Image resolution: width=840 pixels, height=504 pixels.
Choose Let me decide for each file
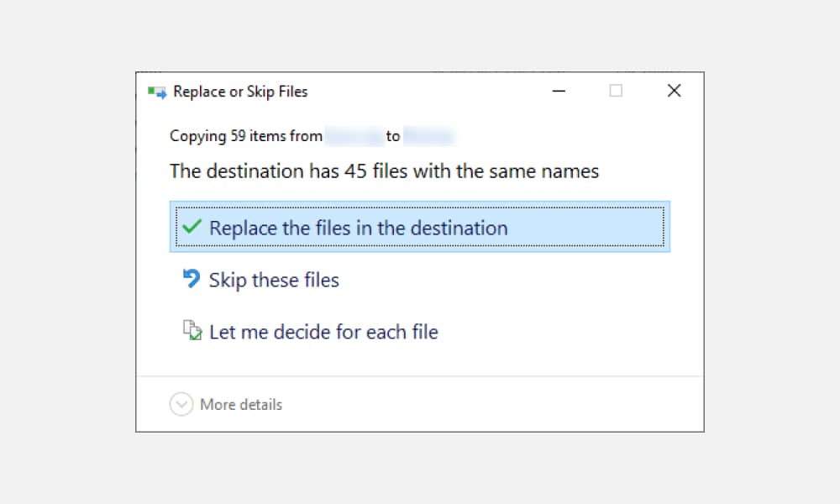click(323, 331)
